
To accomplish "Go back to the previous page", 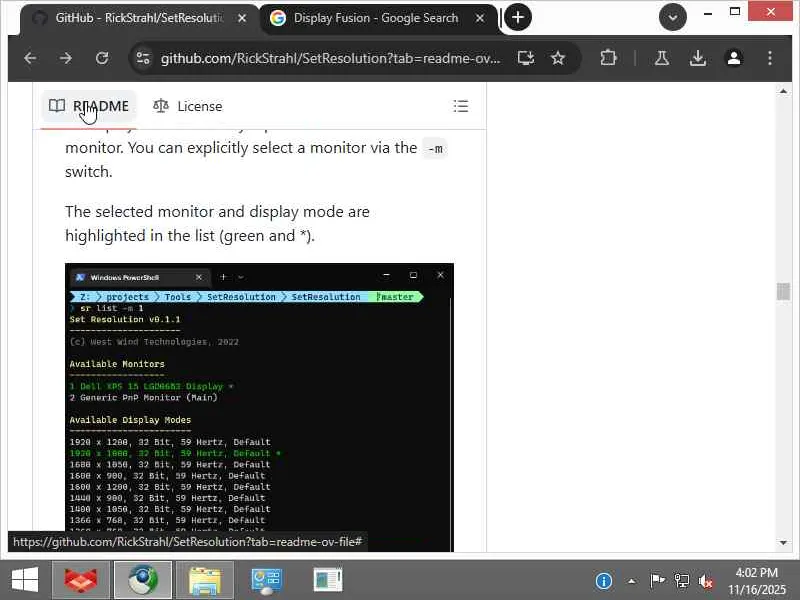I will [x=31, y=58].
